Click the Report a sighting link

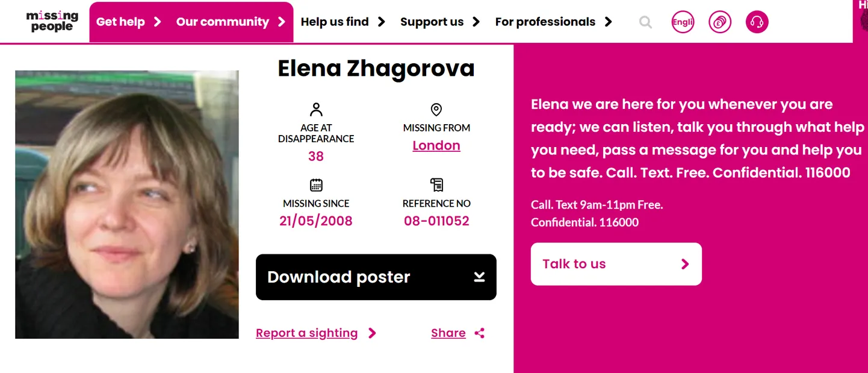point(306,333)
